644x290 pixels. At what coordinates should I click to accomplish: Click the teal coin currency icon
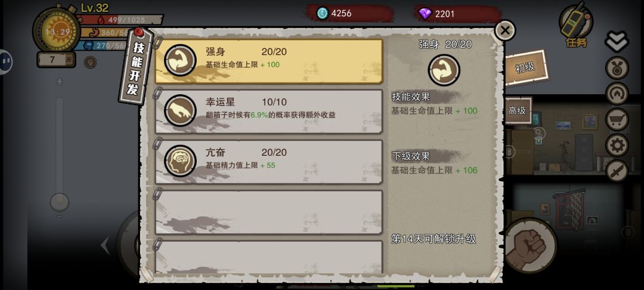tap(323, 13)
